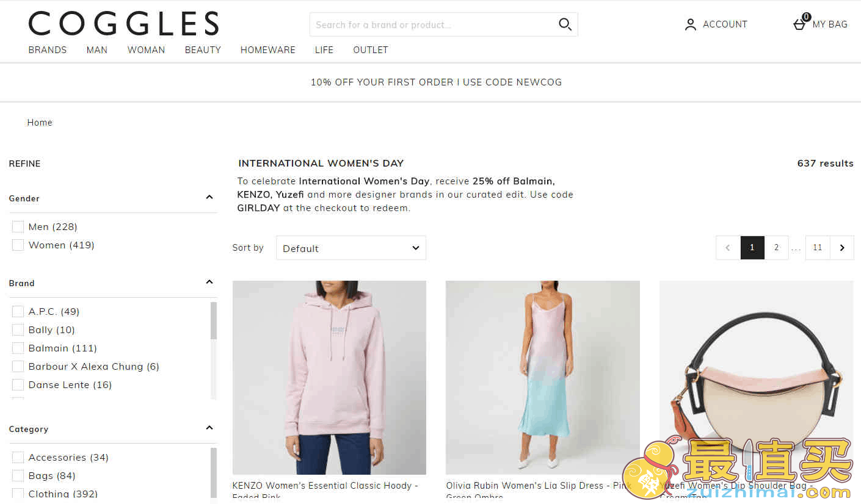
Task: Open the Olivia Rubin slip dress image
Action: tap(543, 378)
